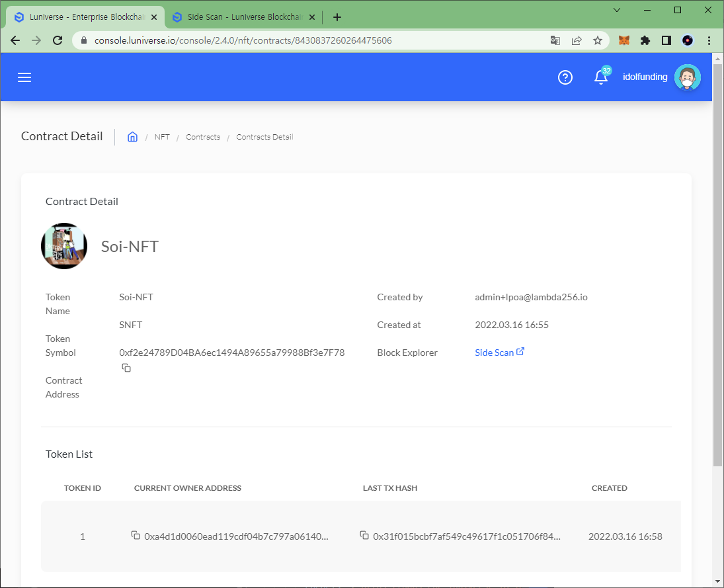Open Chrome's three-dot menu
Image resolution: width=724 pixels, height=588 pixels.
click(709, 40)
